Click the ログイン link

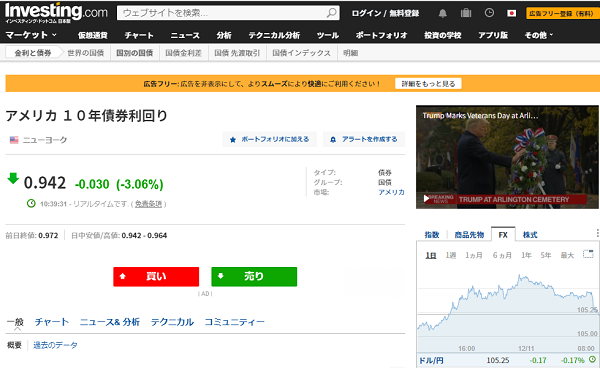366,13
